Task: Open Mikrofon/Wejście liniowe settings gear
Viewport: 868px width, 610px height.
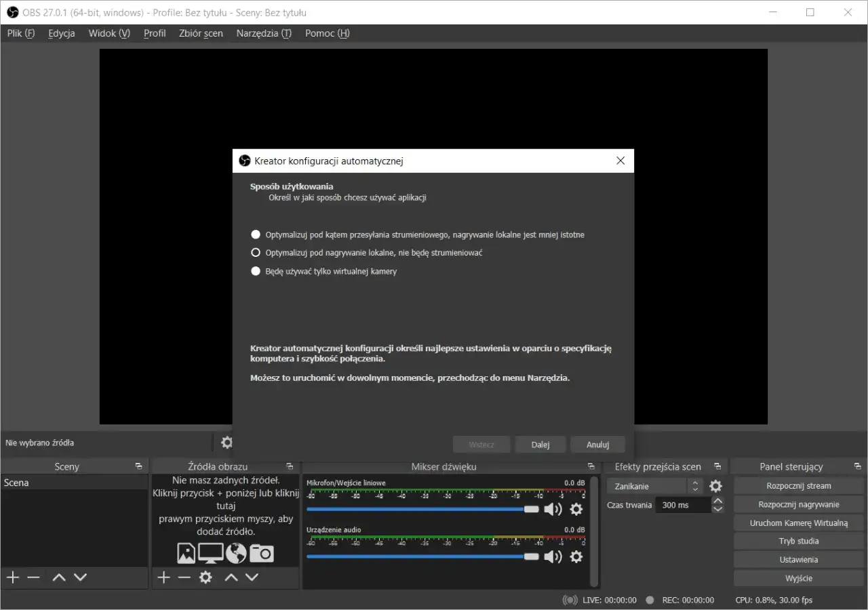Action: (576, 509)
